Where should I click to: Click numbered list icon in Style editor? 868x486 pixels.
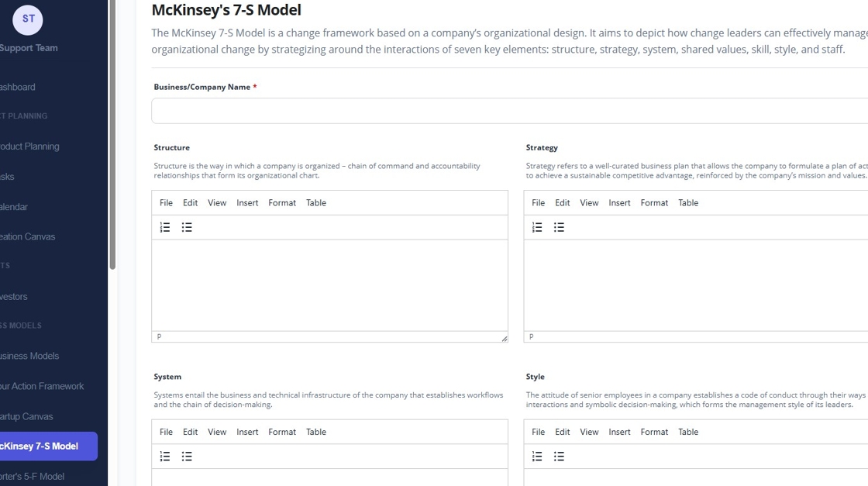537,457
